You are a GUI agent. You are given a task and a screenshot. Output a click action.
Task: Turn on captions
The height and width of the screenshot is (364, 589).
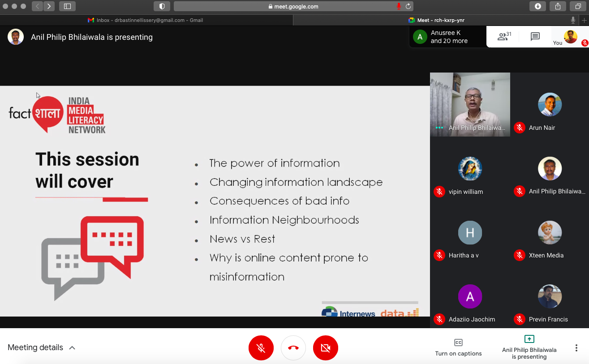[458, 348]
